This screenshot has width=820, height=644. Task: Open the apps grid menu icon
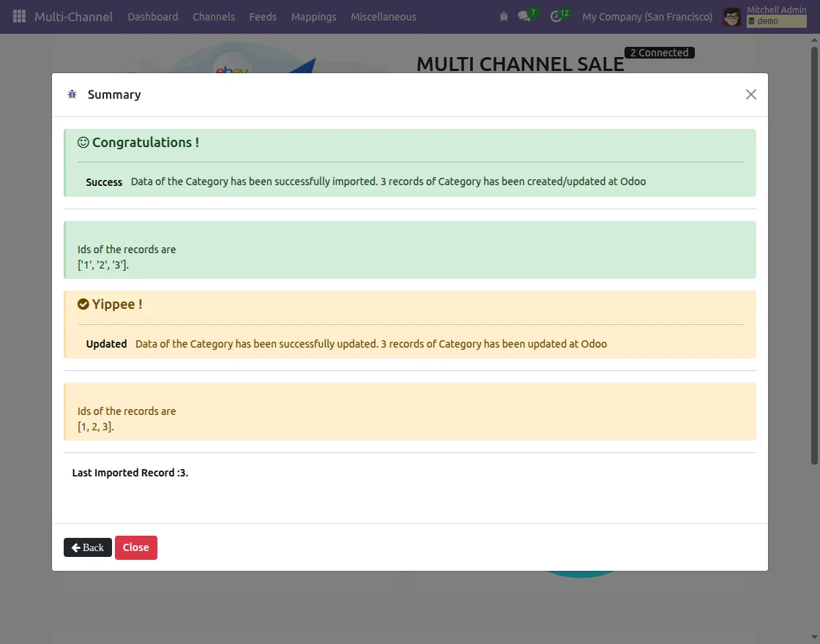(x=19, y=16)
